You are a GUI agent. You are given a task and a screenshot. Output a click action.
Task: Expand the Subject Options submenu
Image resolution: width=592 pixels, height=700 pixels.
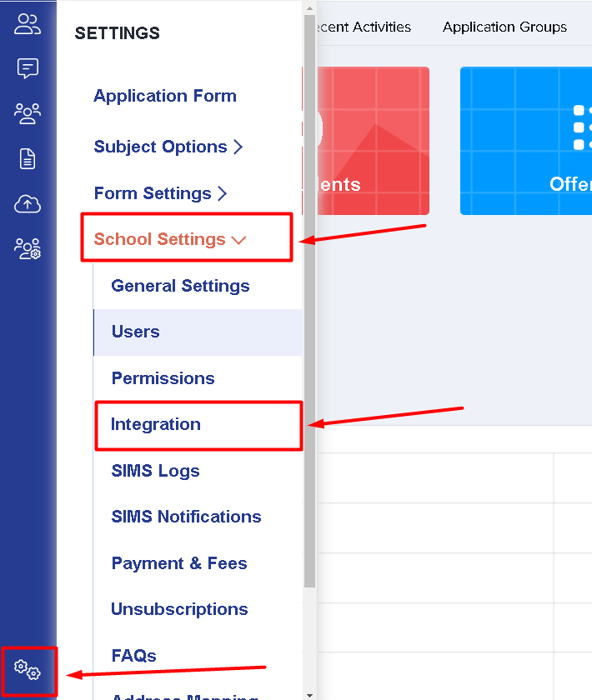point(160,147)
